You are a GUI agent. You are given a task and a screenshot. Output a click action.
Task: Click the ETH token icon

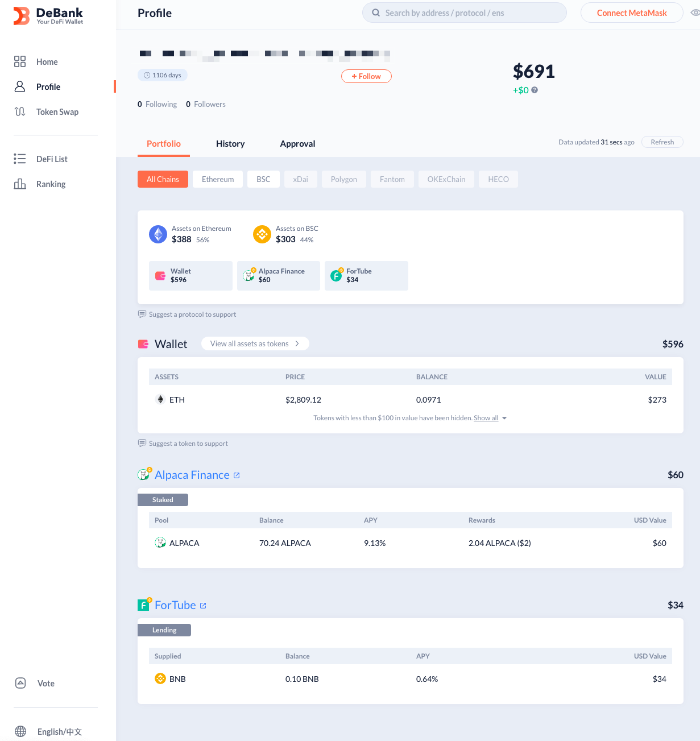[160, 399]
